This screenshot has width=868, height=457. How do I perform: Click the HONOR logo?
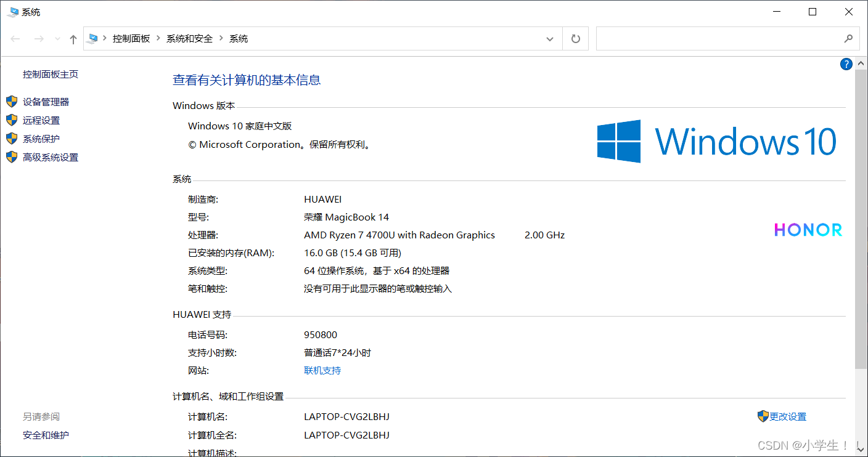[808, 230]
